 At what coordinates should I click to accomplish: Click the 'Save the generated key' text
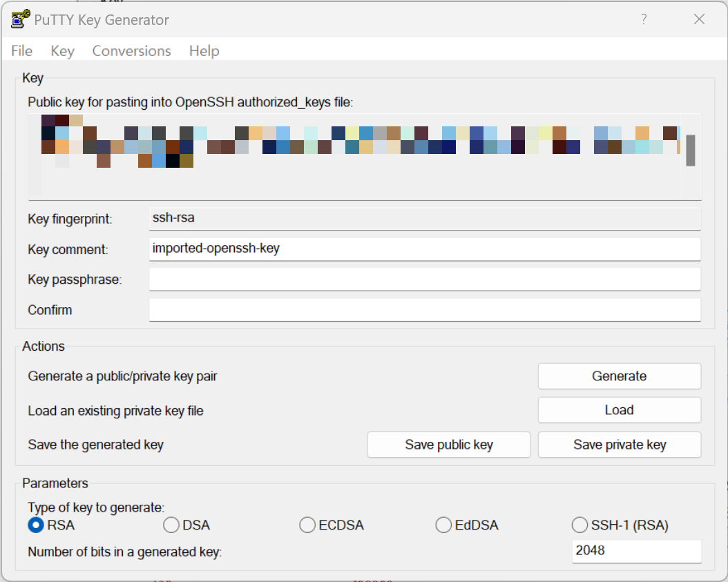[95, 445]
